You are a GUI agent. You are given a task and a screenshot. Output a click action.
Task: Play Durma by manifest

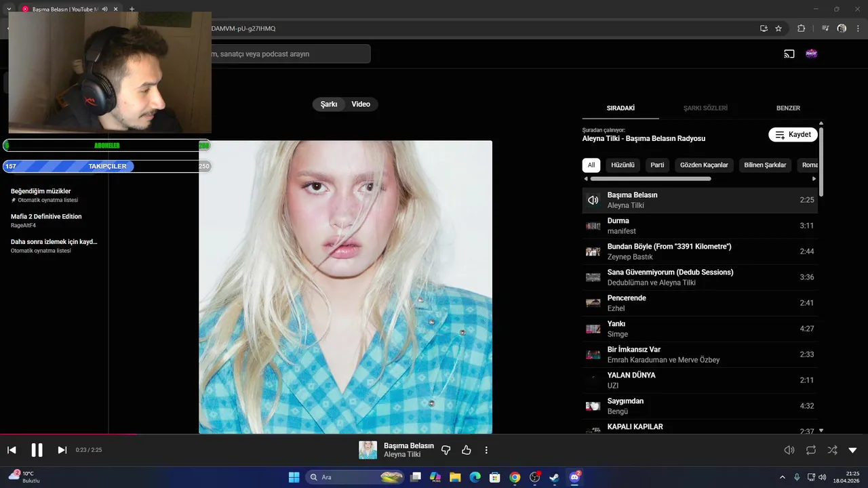point(700,226)
